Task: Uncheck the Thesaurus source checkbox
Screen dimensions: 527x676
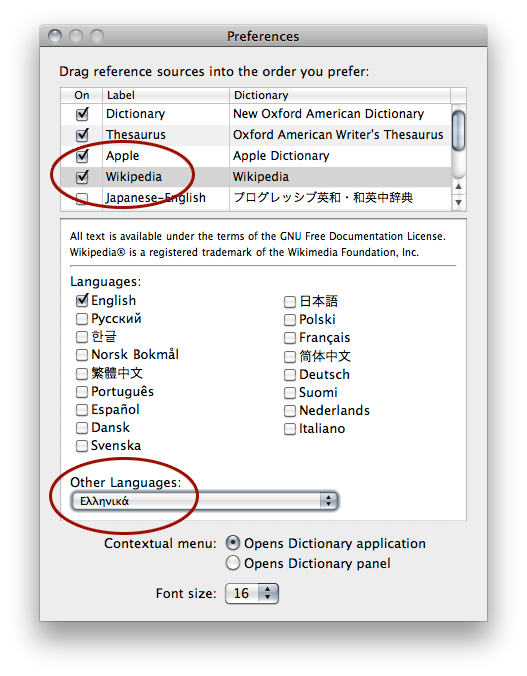Action: [x=82, y=135]
